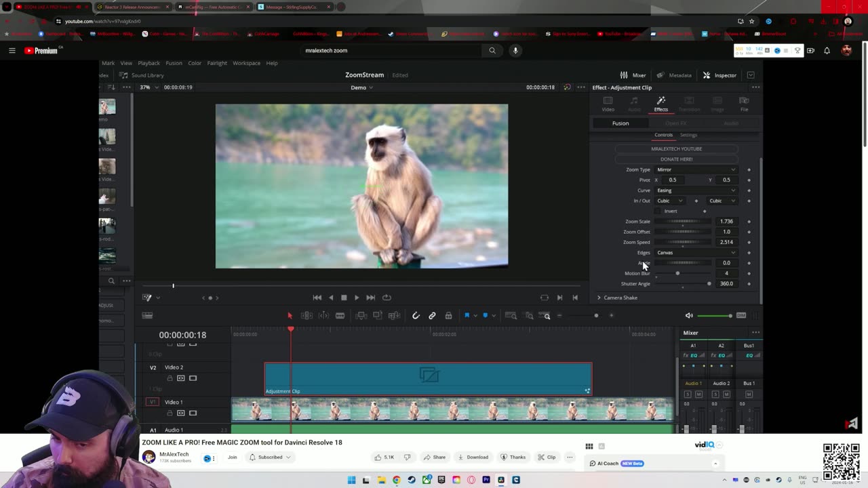Switch to the inspector Video tab

click(x=608, y=104)
